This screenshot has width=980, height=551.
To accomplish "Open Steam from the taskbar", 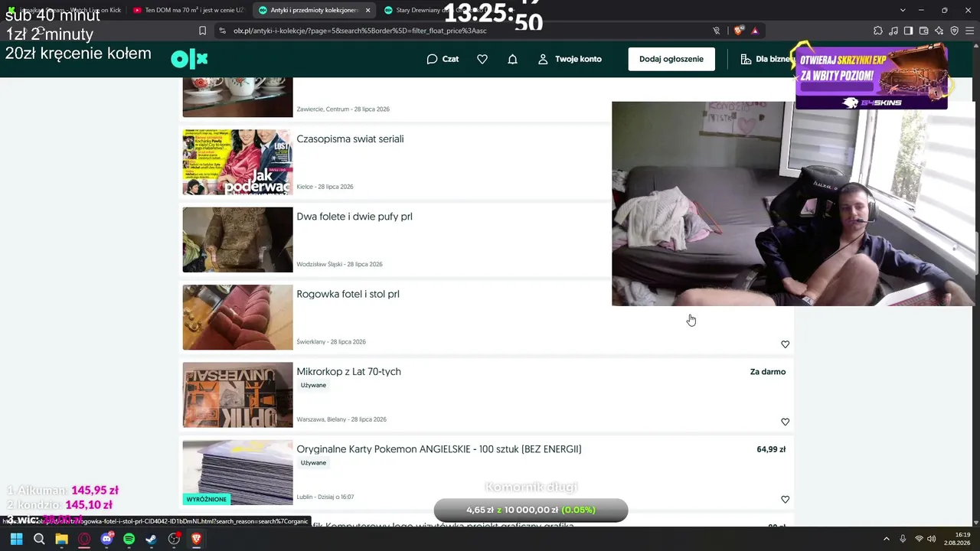I will pos(152,539).
